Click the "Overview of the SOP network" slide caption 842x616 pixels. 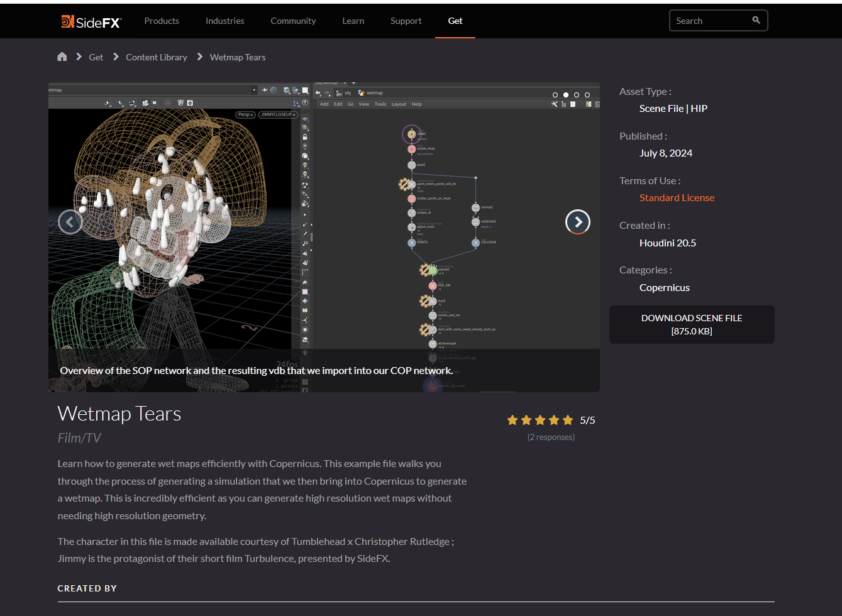[x=257, y=370]
